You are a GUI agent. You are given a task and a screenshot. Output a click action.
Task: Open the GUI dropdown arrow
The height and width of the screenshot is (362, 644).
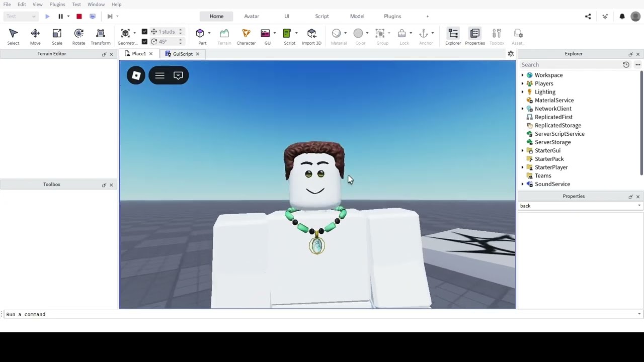click(x=275, y=33)
